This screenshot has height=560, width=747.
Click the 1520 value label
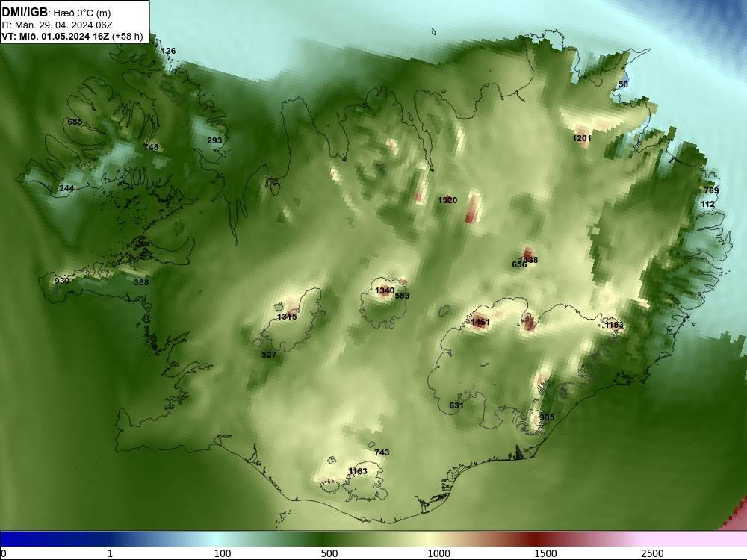pos(447,200)
